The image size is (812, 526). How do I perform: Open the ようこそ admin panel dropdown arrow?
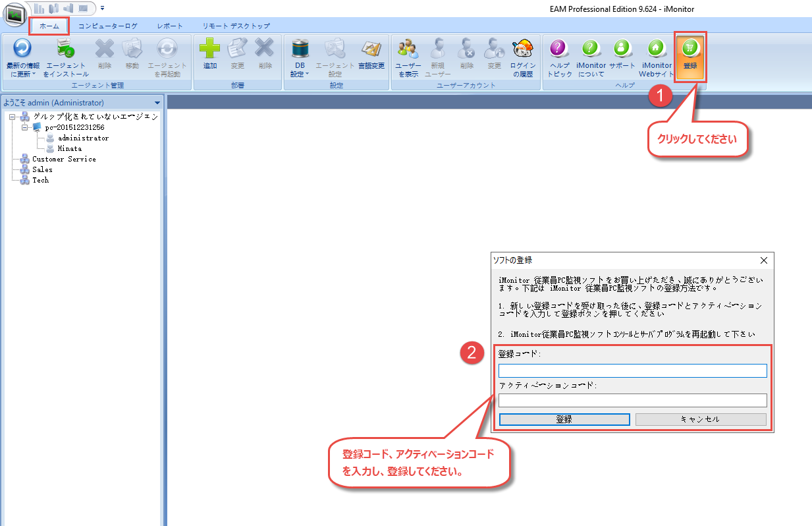[x=157, y=103]
